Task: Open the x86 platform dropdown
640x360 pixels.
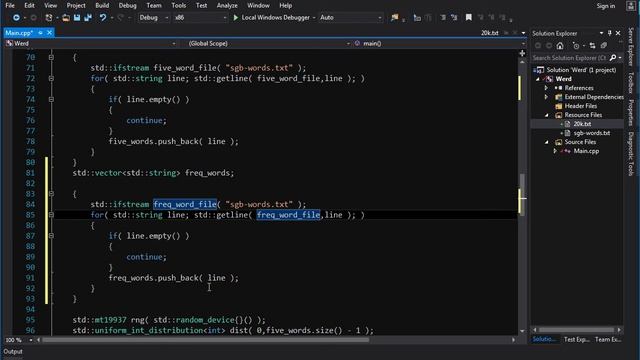Action: point(200,18)
